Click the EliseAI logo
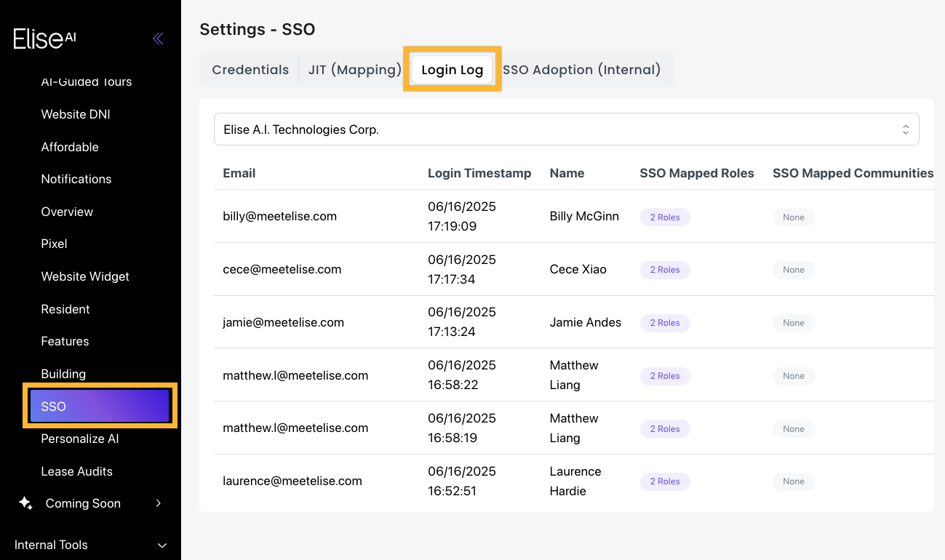Viewport: 945px width, 560px height. pos(45,39)
